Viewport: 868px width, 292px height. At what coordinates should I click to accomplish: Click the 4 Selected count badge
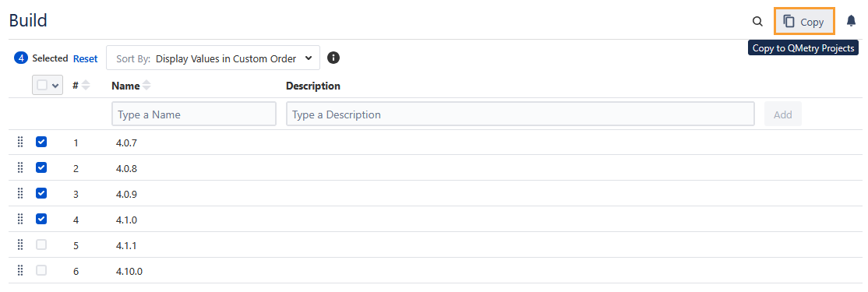(20, 58)
